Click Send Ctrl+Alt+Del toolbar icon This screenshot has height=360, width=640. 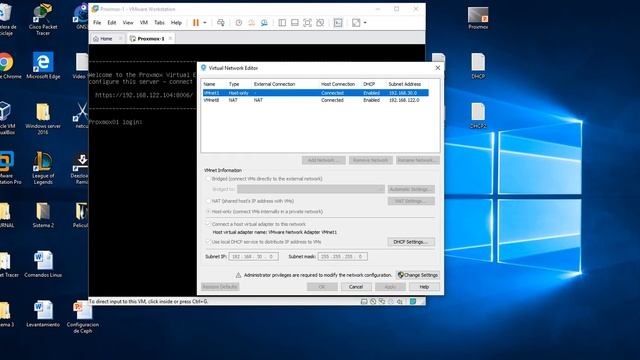[x=221, y=23]
